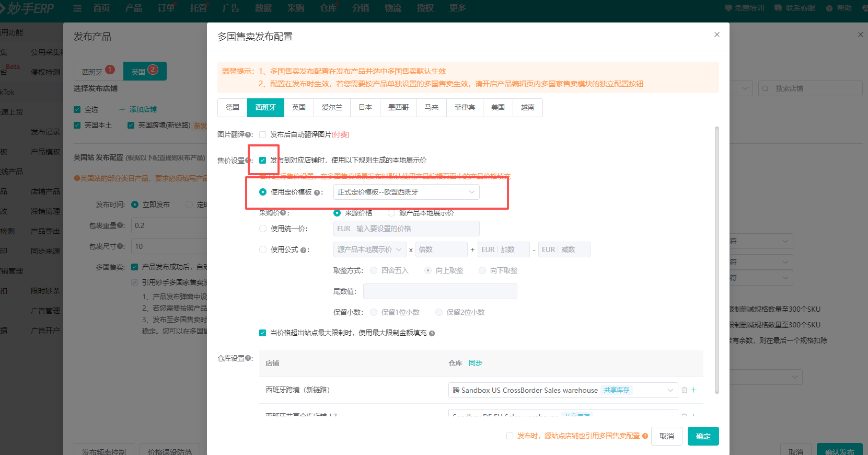
Task: Switch to the 日本 country tab
Action: tap(365, 107)
